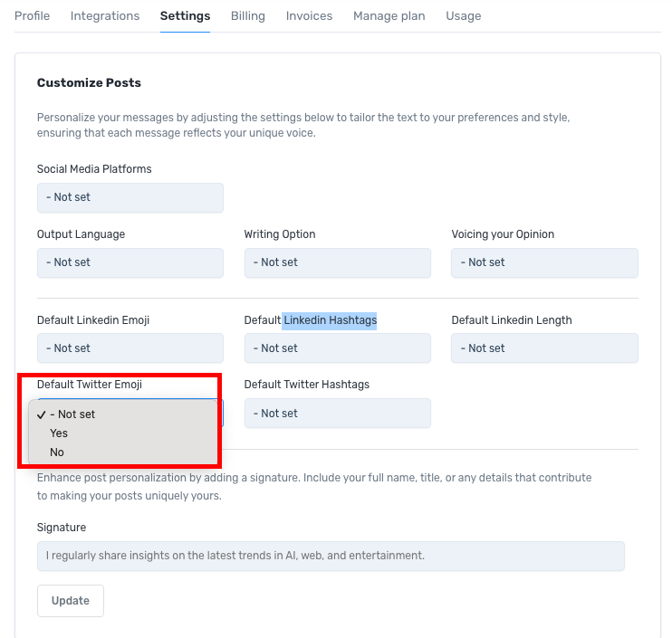Choose 'No' in the Twitter Emoji list
The image size is (672, 638).
pyautogui.click(x=58, y=452)
